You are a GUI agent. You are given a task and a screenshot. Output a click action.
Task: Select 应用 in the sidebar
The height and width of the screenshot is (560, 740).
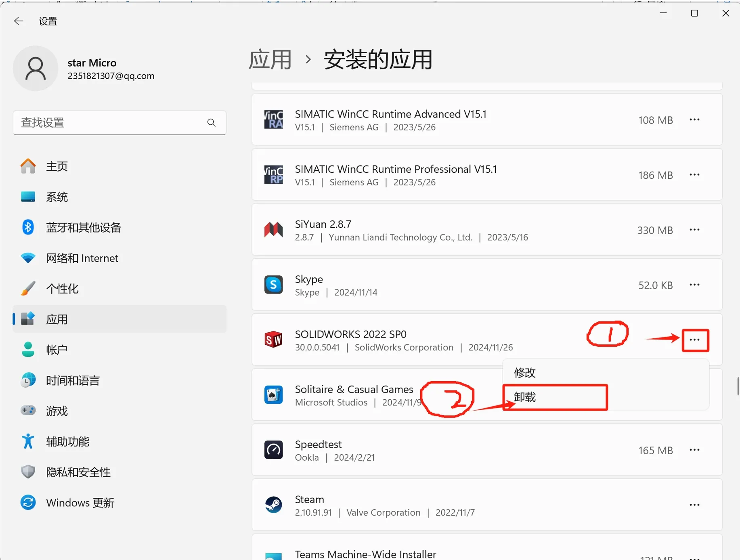coord(119,319)
